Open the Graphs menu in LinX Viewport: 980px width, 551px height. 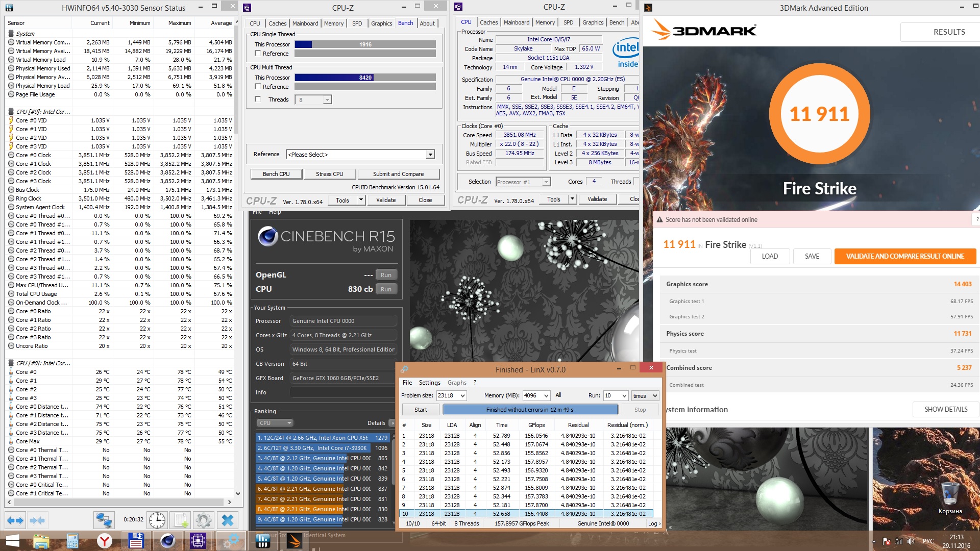click(456, 383)
